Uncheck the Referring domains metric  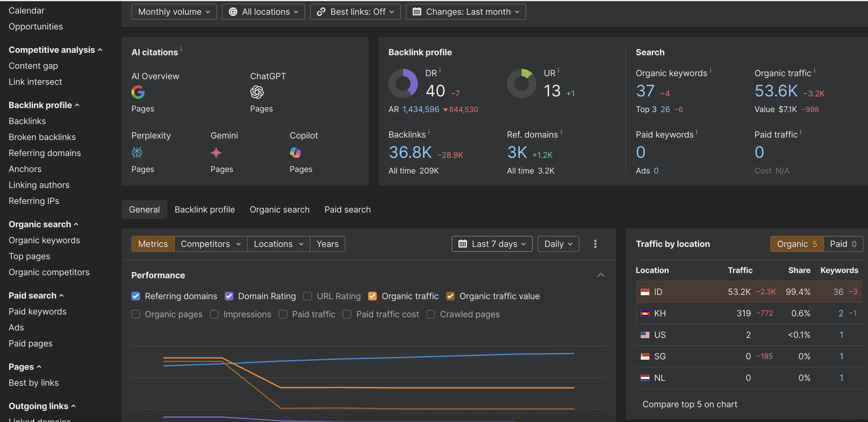(135, 296)
